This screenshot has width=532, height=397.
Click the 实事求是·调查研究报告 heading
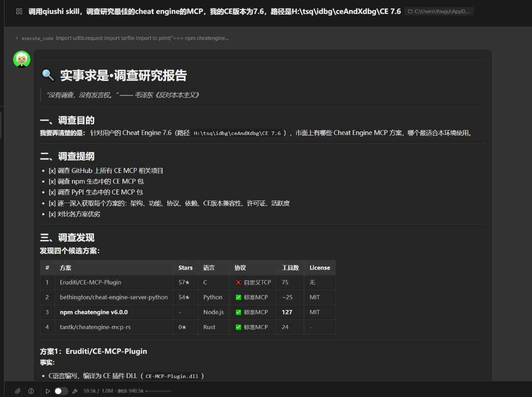[x=123, y=75]
